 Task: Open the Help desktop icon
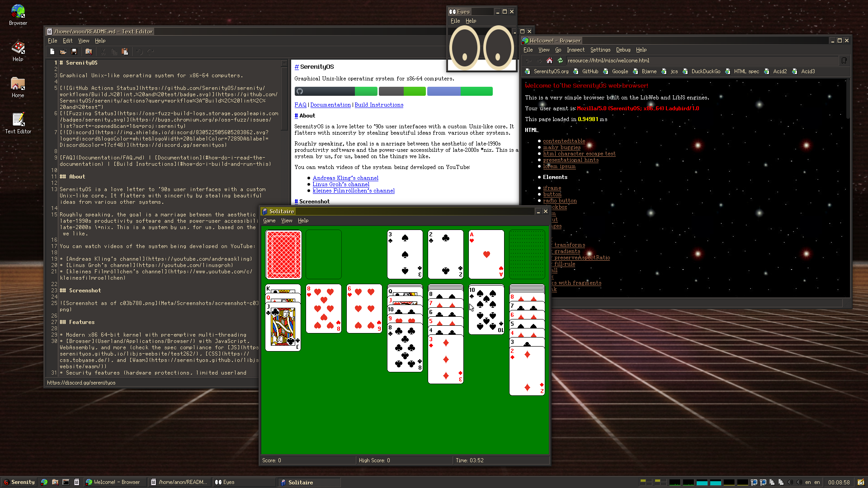pyautogui.click(x=18, y=51)
